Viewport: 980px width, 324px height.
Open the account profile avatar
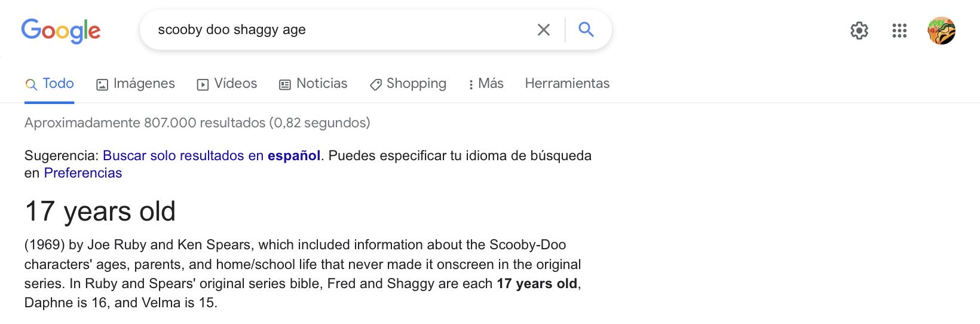coord(941,30)
